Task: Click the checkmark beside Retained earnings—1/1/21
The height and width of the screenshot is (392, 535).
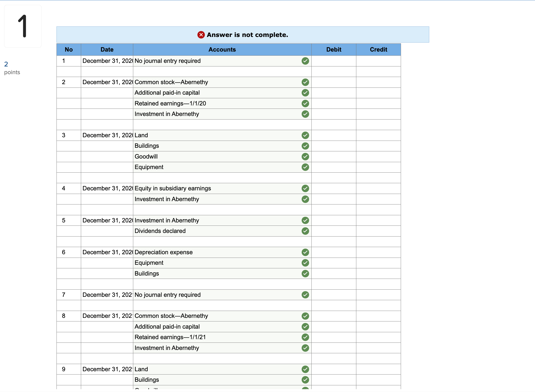Action: 305,337
